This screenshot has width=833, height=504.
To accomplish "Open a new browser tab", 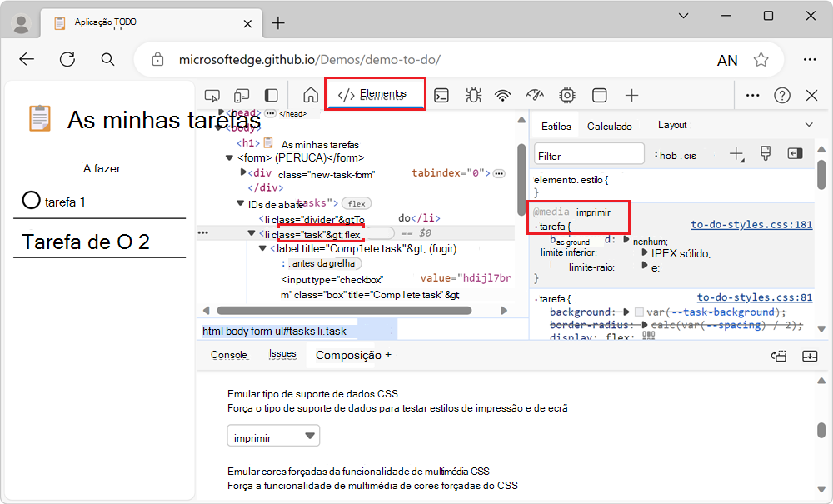I will [278, 23].
